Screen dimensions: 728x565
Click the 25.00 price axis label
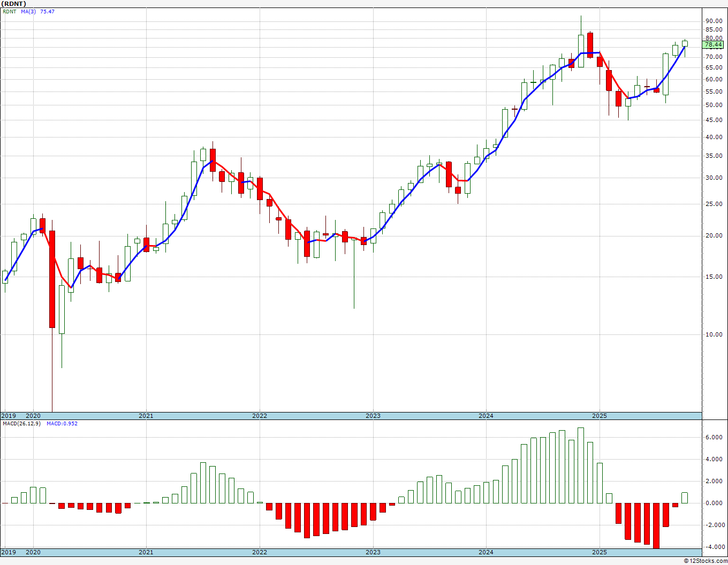[714, 204]
